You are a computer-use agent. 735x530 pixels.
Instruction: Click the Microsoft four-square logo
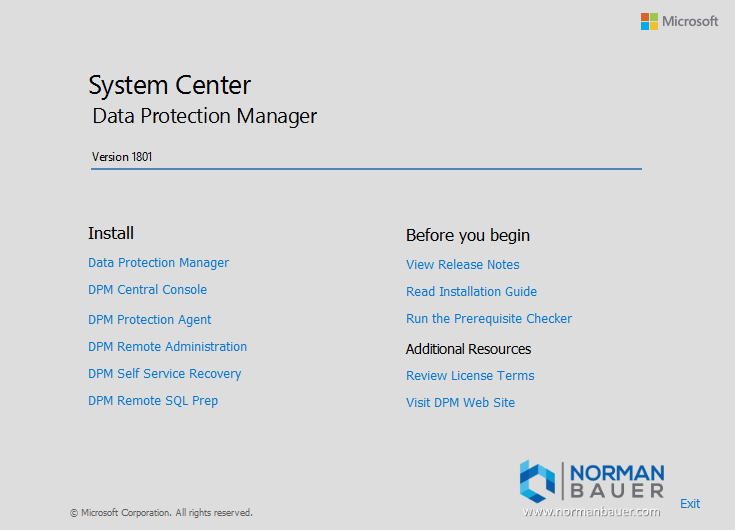(x=649, y=21)
